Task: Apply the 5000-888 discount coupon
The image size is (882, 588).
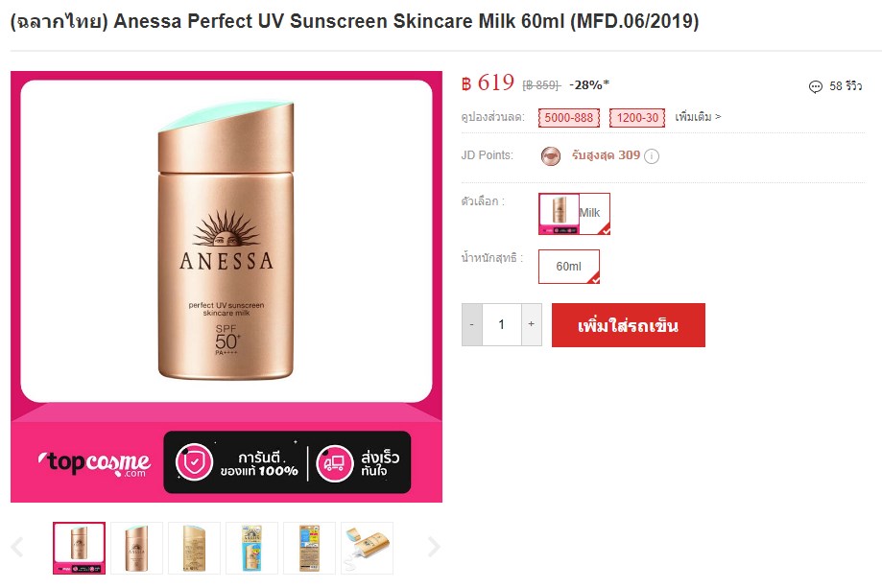Action: 569,118
